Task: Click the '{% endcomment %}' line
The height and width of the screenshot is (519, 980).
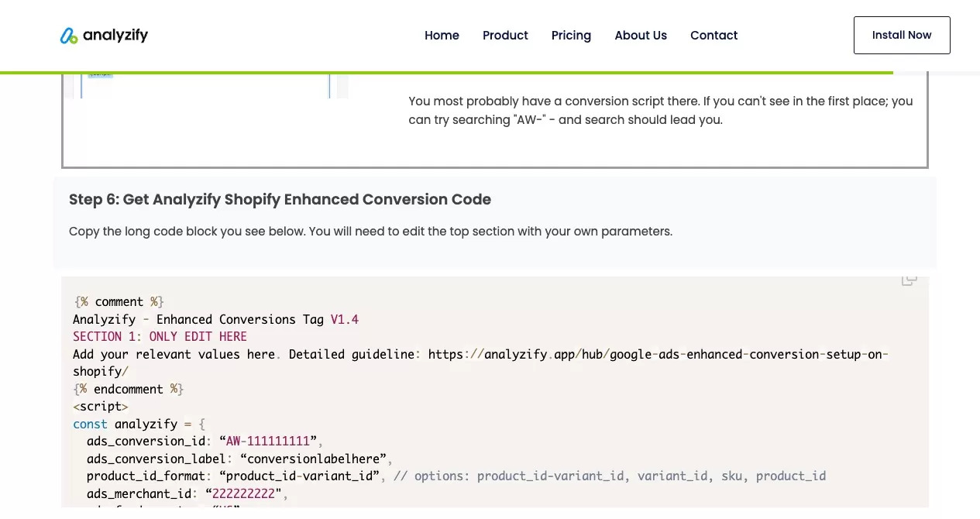Action: (128, 389)
